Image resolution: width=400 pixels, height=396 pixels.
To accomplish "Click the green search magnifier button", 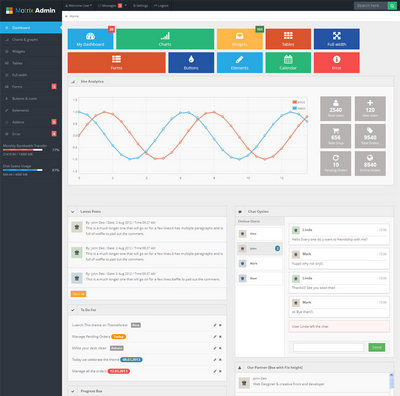I will [x=392, y=6].
